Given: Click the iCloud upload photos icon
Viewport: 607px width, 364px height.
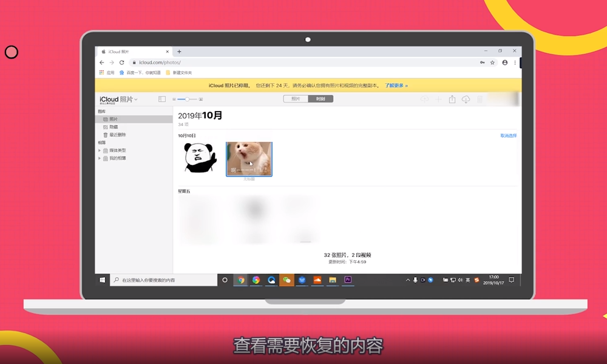Looking at the screenshot, I should point(424,99).
